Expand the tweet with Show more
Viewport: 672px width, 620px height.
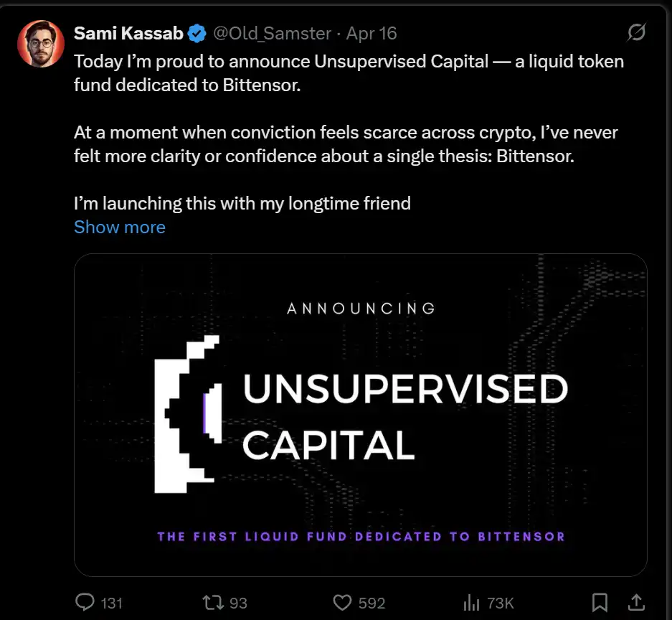pyautogui.click(x=120, y=227)
